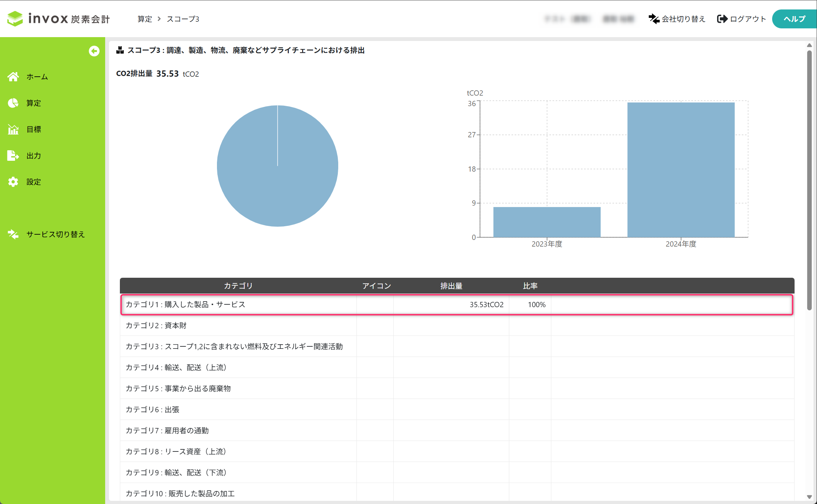Click the 設定 gear icon
The image size is (817, 504).
[13, 182]
